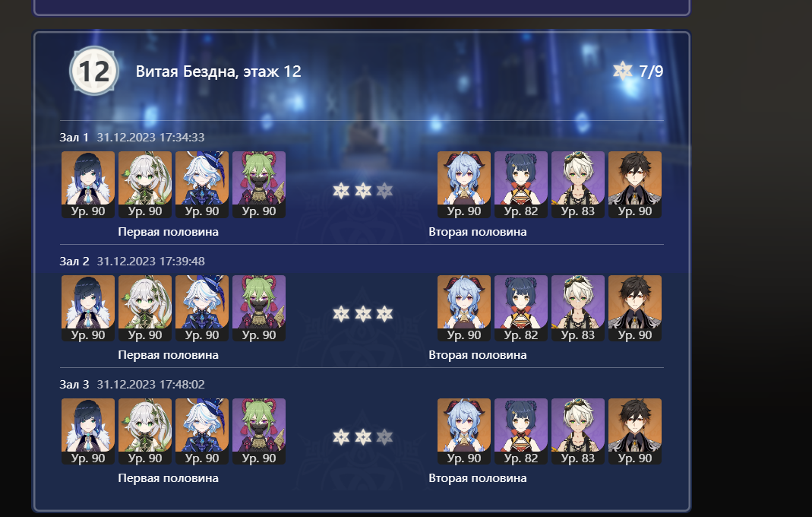Select Yelan portrait in Зал 1 first half
The height and width of the screenshot is (517, 812).
88,185
